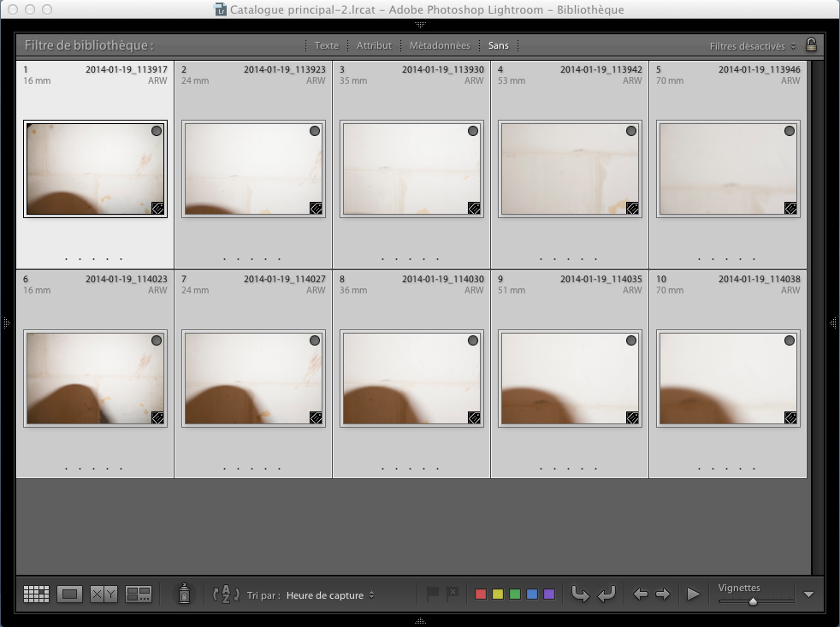
Task: Select photo 10 thumbnail 2014-01-19_114038
Action: [x=728, y=378]
